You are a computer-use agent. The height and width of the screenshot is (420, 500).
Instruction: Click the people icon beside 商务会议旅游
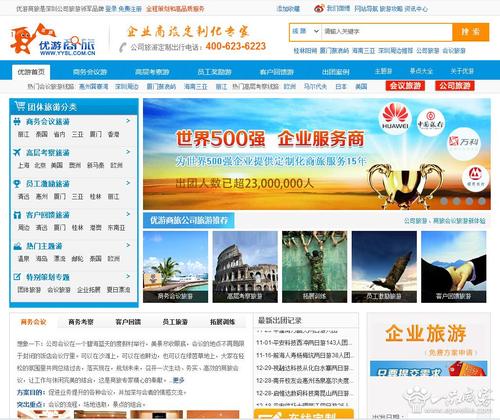(x=17, y=122)
